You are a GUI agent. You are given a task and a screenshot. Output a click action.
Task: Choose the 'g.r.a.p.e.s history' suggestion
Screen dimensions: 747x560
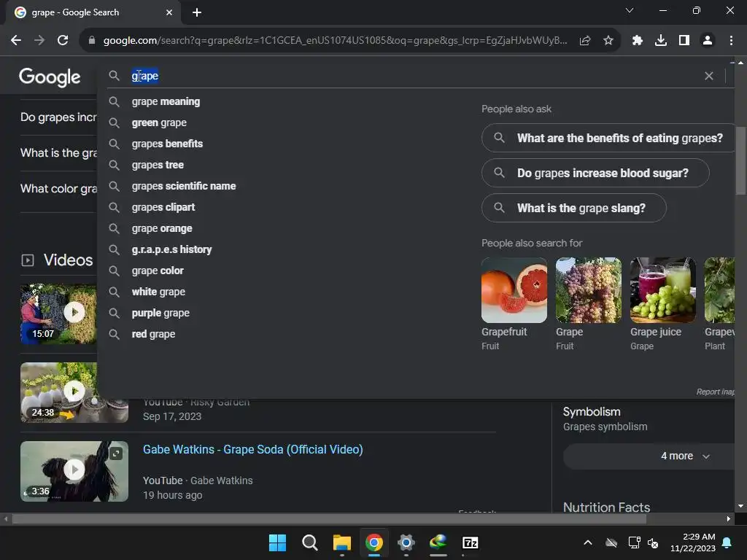171,249
